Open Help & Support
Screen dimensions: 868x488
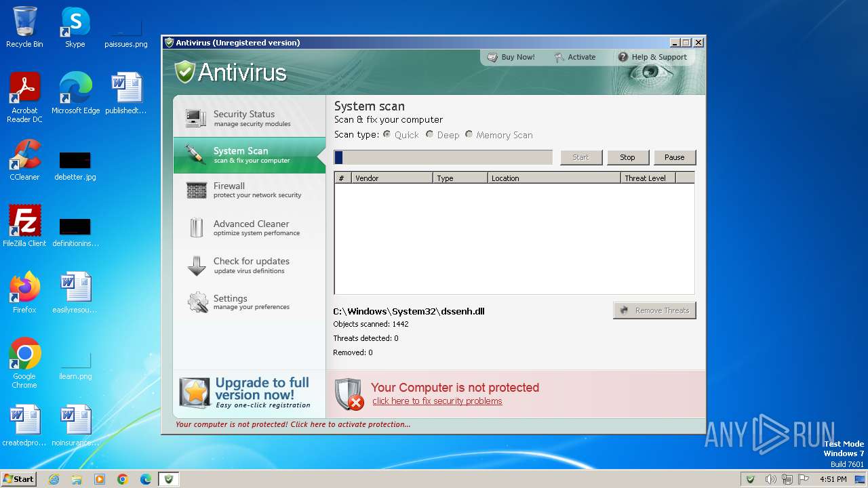652,57
